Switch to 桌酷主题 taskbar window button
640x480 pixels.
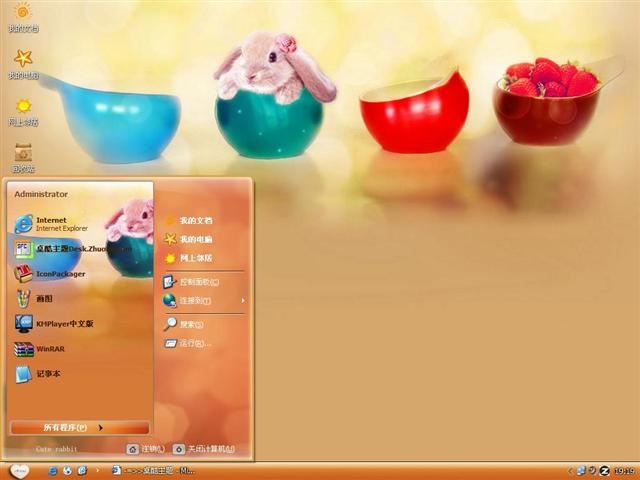(153, 471)
